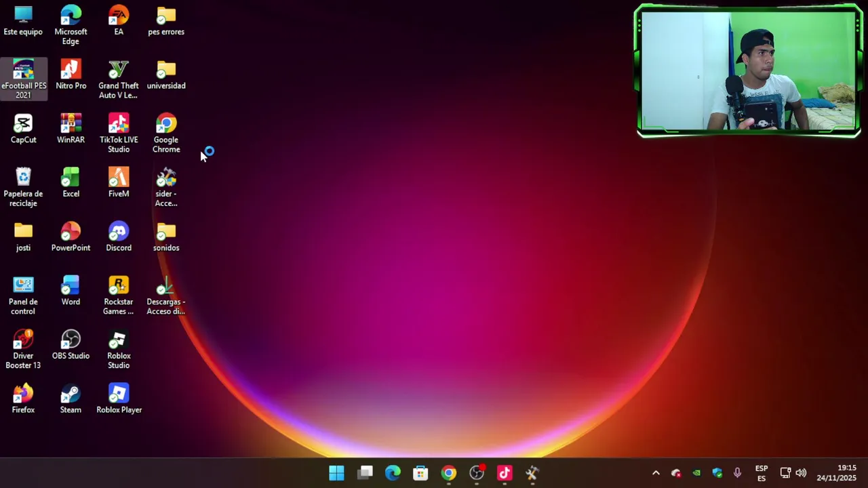Open Panel de control desktop icon
The height and width of the screenshot is (488, 868).
[23, 296]
